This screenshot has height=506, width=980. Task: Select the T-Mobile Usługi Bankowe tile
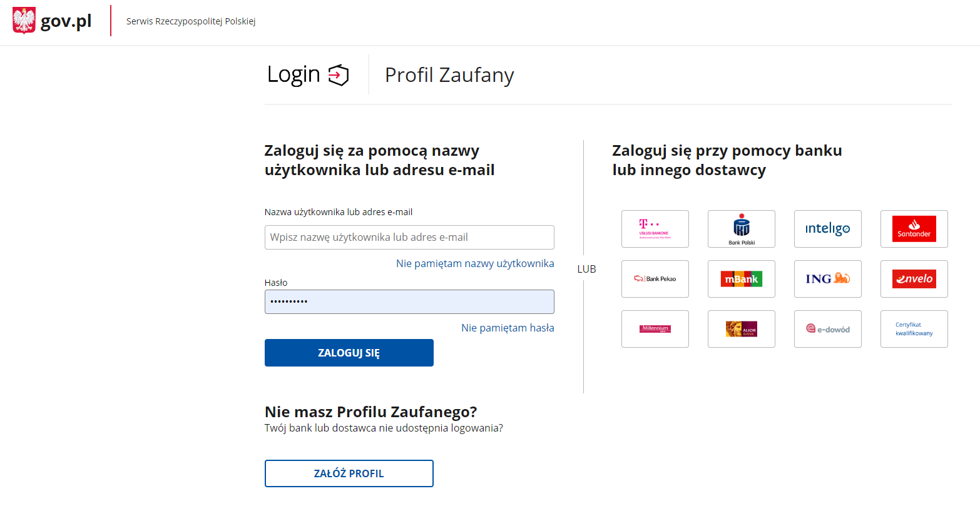point(655,229)
